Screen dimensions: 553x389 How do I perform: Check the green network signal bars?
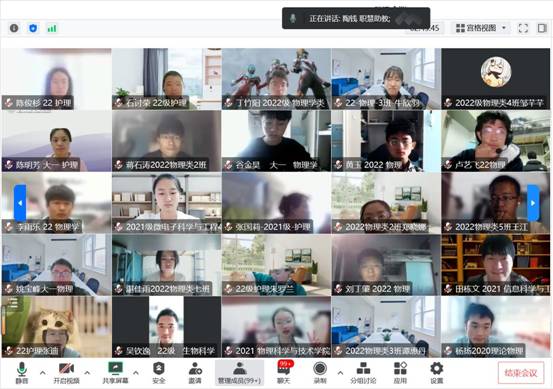(52, 28)
